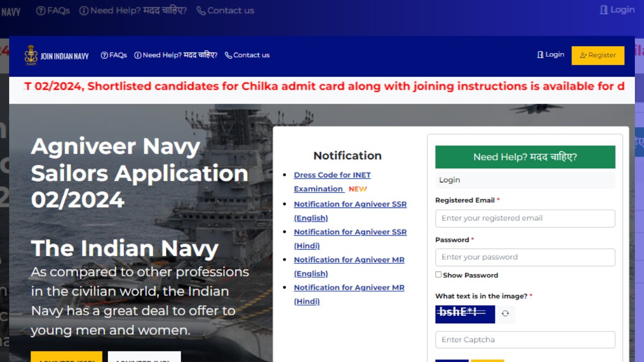Open FAQs in the navy header

(114, 55)
